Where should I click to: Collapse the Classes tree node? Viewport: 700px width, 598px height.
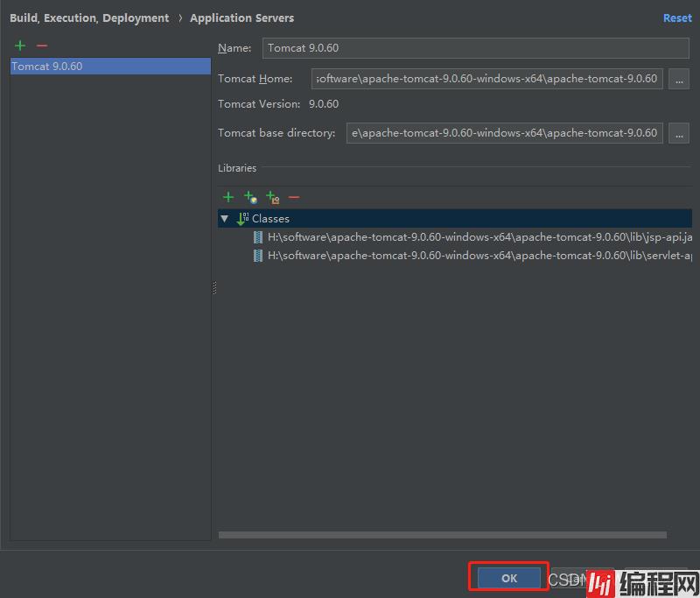click(x=225, y=219)
